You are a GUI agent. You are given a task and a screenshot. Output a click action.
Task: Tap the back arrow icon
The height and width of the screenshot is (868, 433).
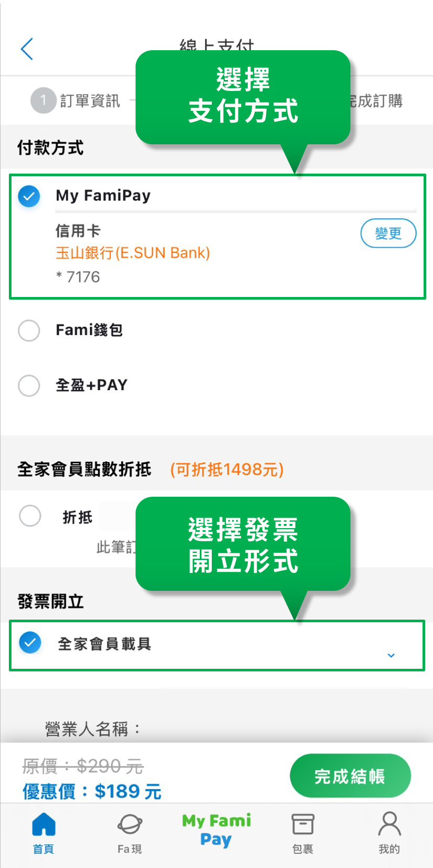27,49
